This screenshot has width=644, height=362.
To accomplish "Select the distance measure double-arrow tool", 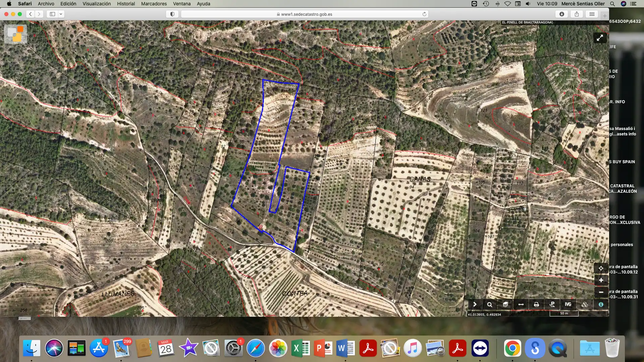I will click(x=521, y=304).
